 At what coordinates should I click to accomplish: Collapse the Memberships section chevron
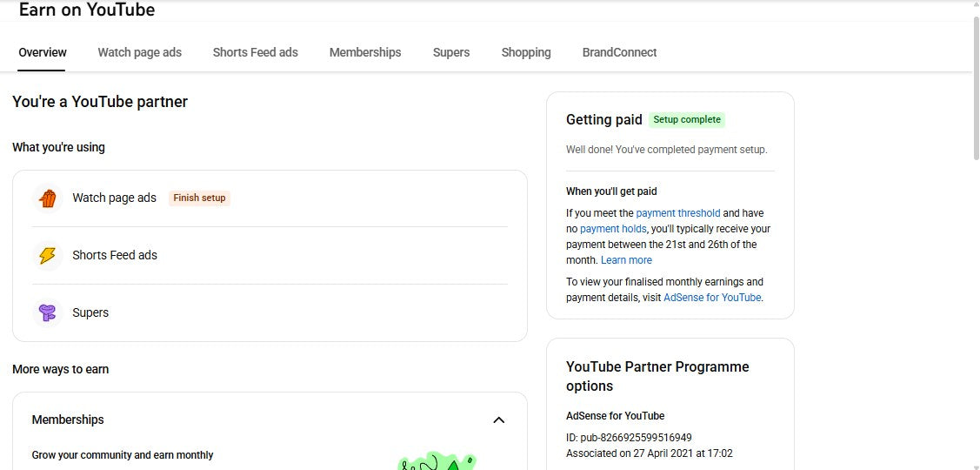point(498,420)
